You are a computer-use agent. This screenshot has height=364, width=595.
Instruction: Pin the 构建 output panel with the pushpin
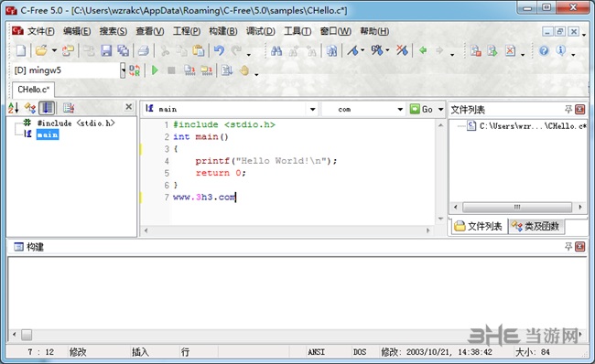(x=568, y=247)
